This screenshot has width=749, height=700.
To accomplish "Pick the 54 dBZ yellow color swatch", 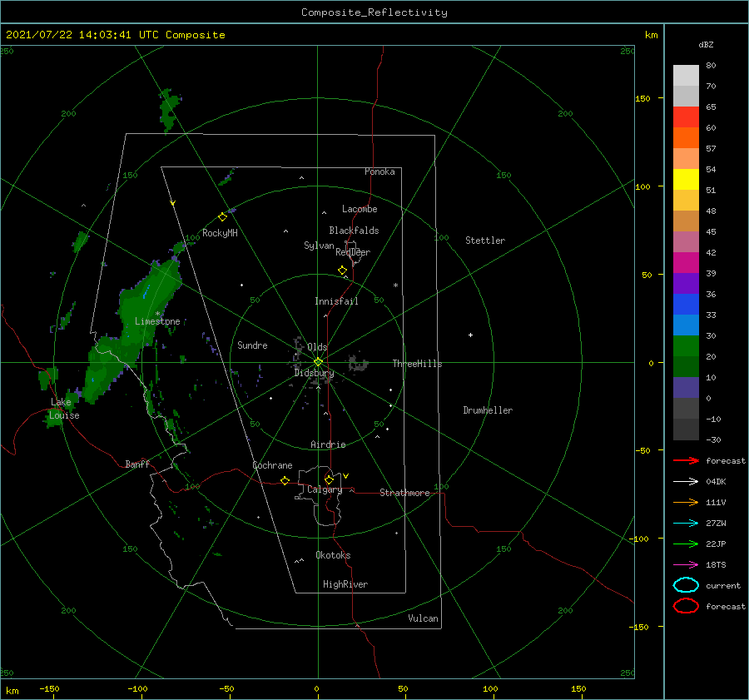I will 686,179.
